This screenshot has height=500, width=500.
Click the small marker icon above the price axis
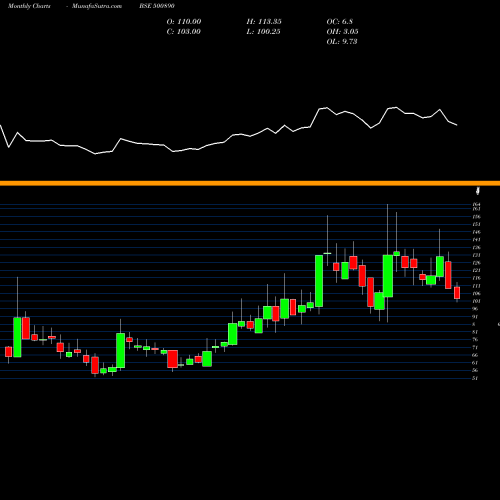tap(478, 191)
